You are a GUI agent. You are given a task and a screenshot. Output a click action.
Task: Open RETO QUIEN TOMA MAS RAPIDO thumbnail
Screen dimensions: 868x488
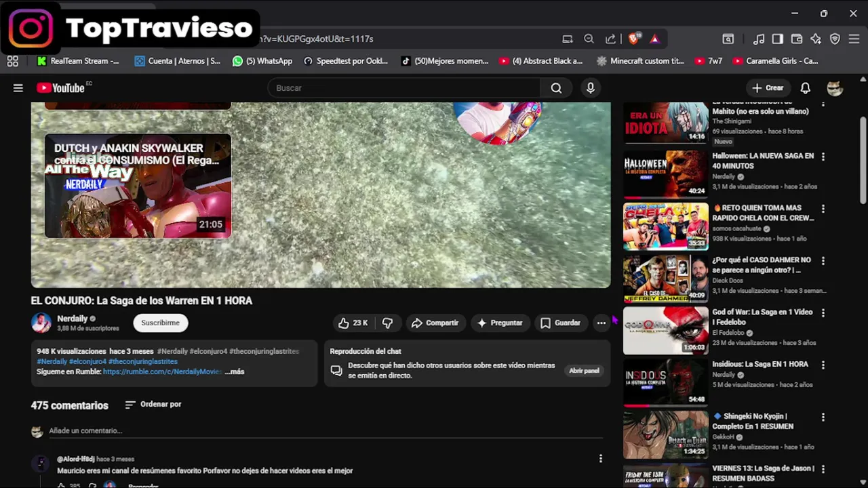[666, 226]
